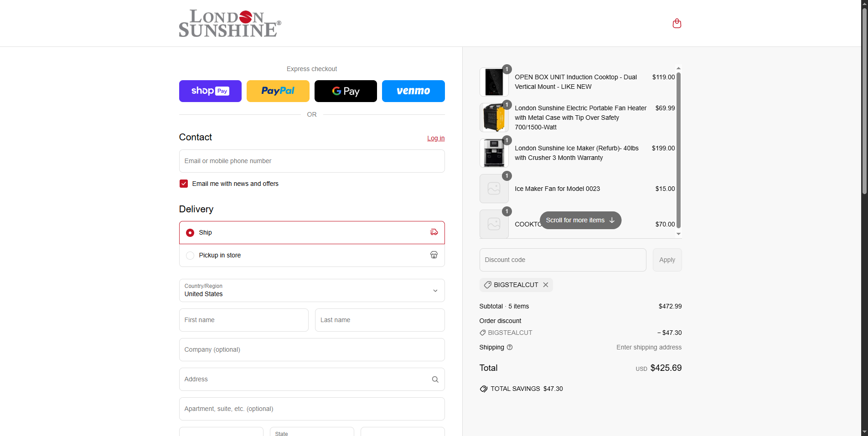Open the Ice Maker Refurb thumbnail
This screenshot has width=868, height=436.
(494, 153)
